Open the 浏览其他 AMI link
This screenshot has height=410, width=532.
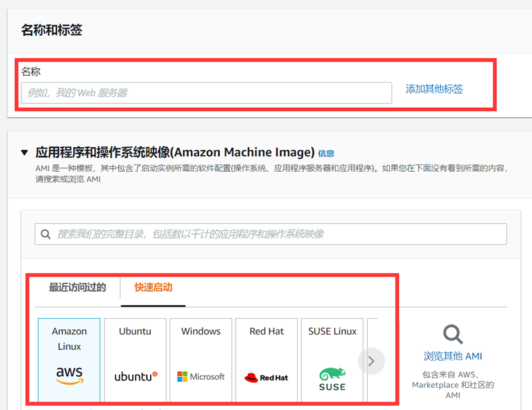point(453,356)
